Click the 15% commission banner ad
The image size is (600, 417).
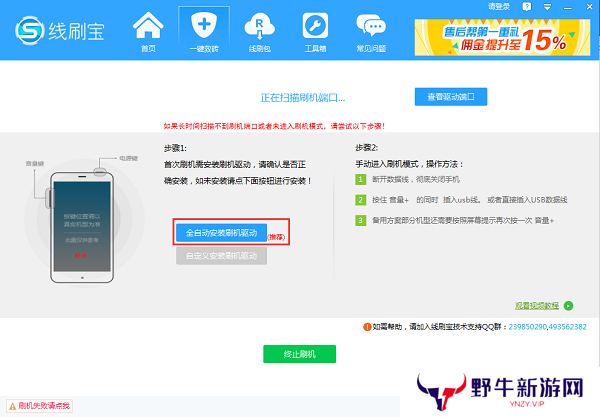[502, 37]
